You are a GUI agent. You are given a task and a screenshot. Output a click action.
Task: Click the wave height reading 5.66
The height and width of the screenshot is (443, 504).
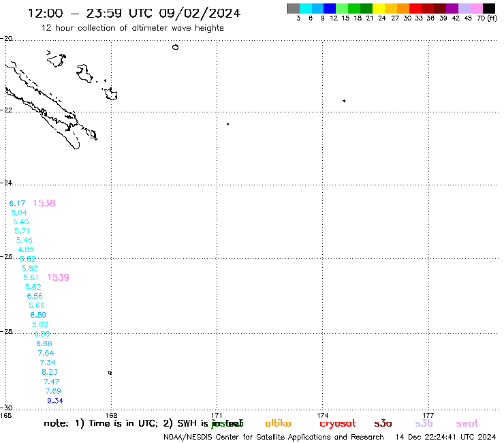coord(37,305)
